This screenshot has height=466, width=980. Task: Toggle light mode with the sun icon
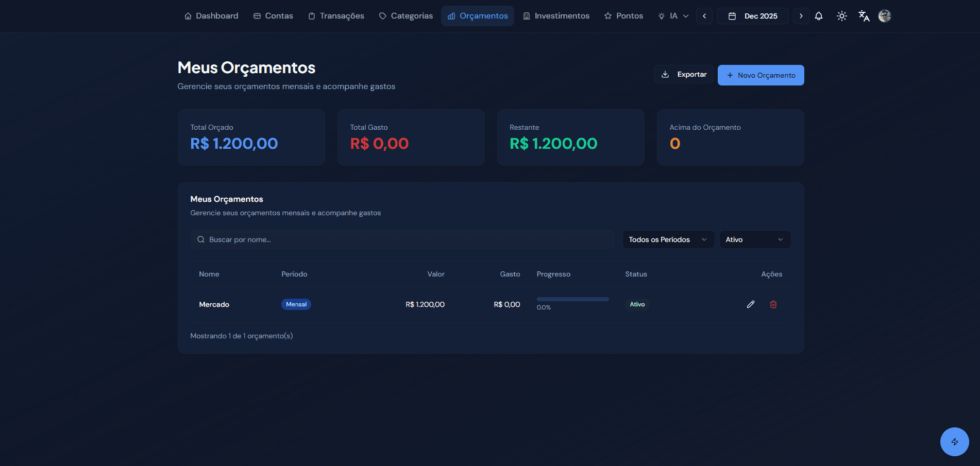tap(841, 16)
